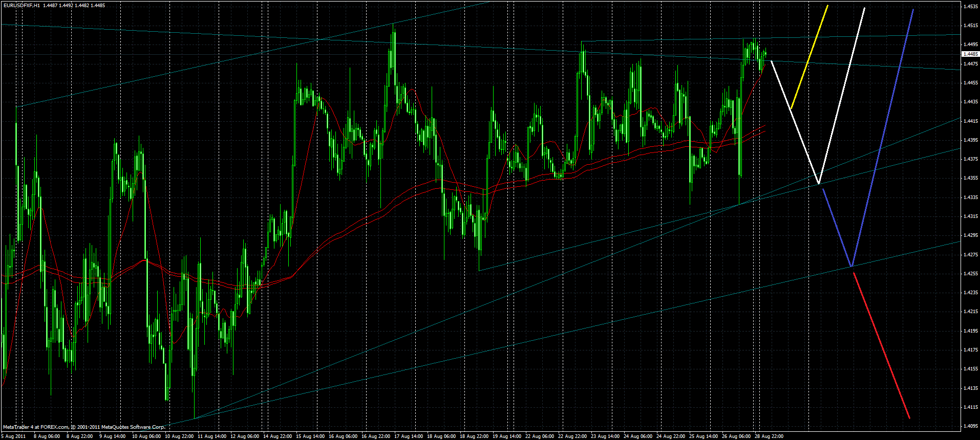Click the 1.4535 price axis label

pyautogui.click(x=970, y=6)
